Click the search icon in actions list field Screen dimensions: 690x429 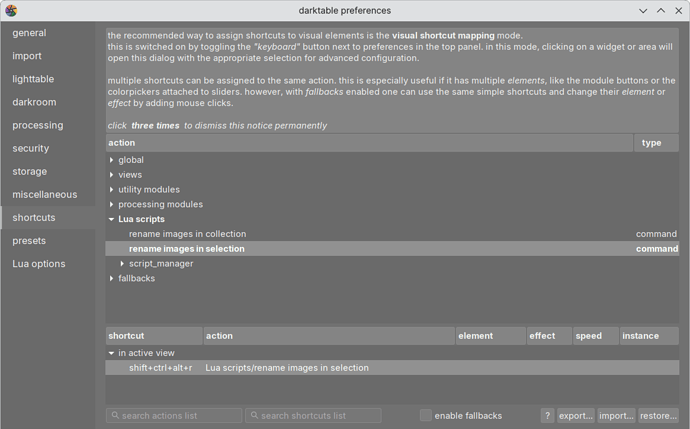click(x=116, y=415)
